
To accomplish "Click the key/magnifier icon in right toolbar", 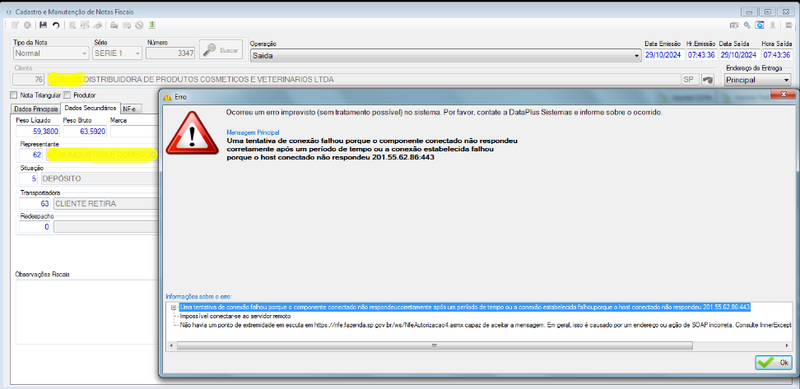I will coord(747,25).
